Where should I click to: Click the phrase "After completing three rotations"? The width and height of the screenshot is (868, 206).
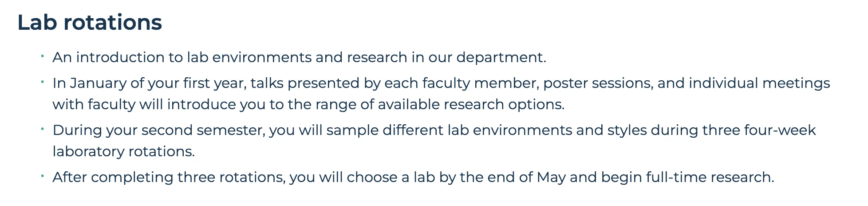pos(168,177)
